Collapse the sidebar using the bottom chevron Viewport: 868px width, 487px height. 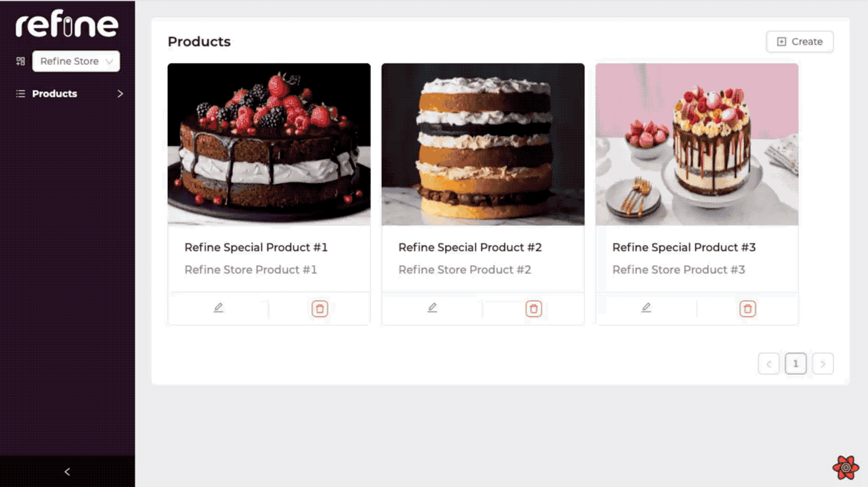[66, 471]
